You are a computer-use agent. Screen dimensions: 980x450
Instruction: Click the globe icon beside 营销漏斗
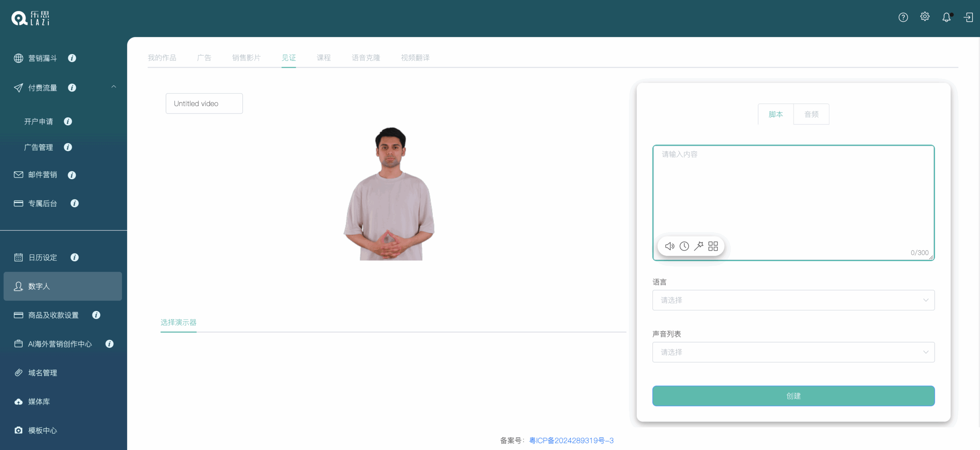[18, 58]
